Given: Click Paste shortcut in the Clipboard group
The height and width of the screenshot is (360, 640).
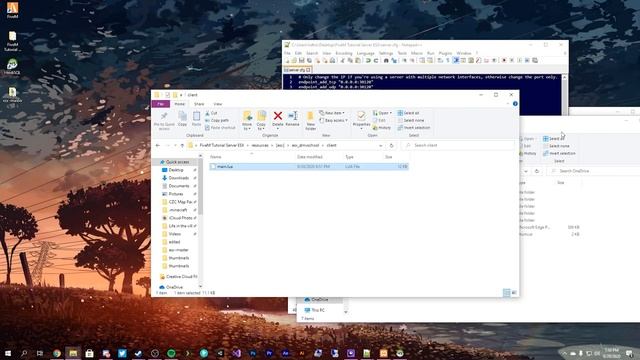Looking at the screenshot, I should click(x=220, y=128).
